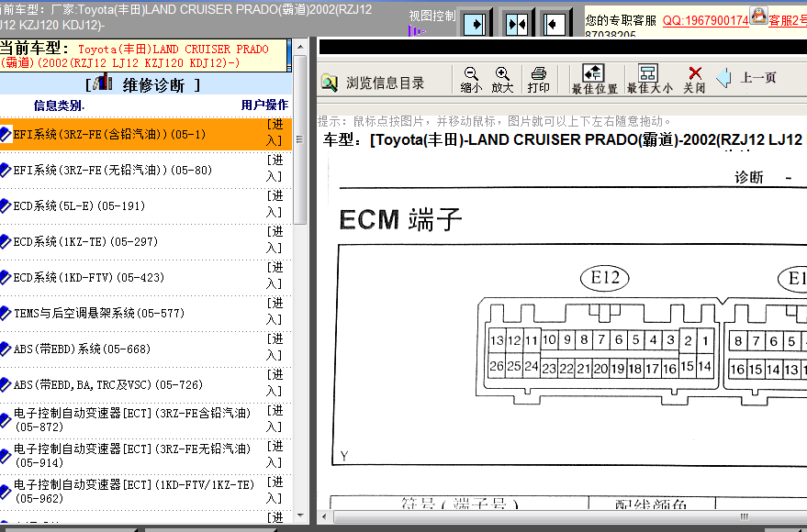This screenshot has height=532, width=807.
Task: Go to previous page (上一页) arrow
Action: pos(723,78)
